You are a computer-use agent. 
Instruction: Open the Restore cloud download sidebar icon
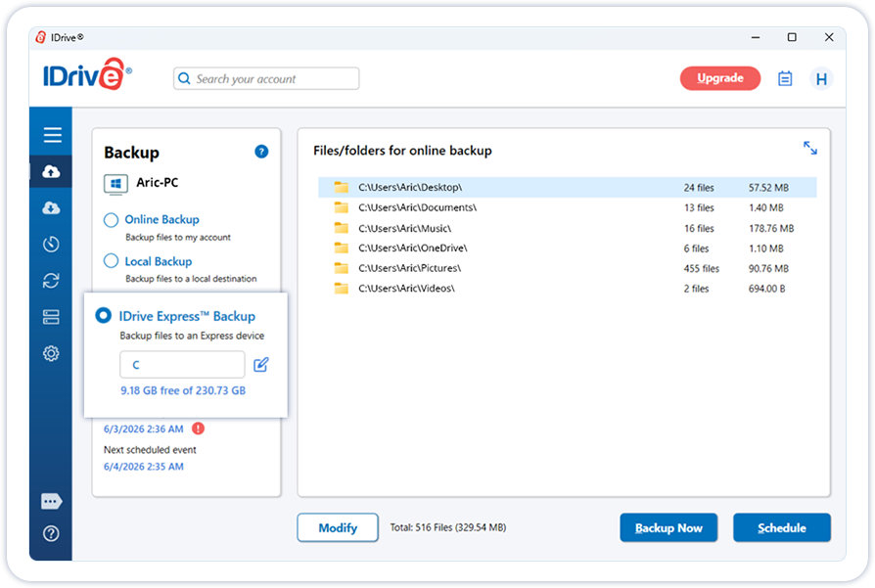click(x=51, y=208)
